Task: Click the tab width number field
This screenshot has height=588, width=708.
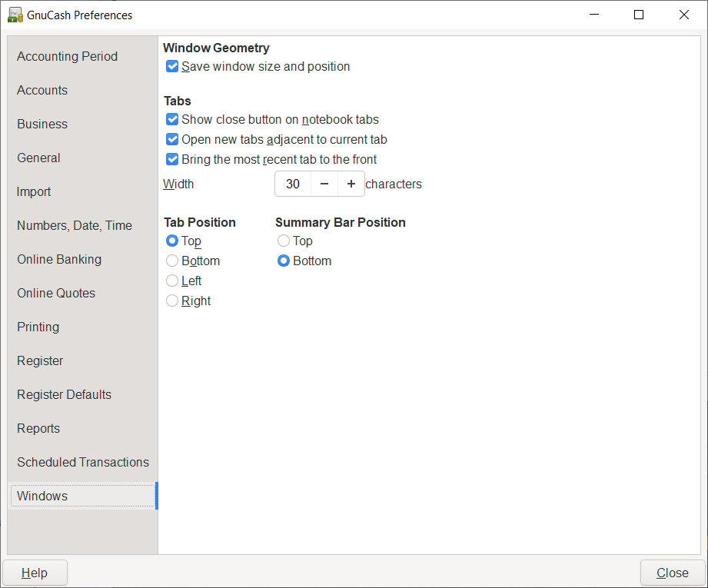Action: [x=293, y=184]
